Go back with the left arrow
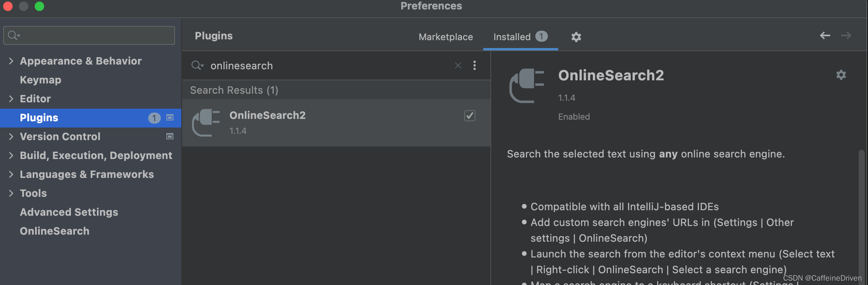The width and height of the screenshot is (868, 285). click(x=825, y=36)
